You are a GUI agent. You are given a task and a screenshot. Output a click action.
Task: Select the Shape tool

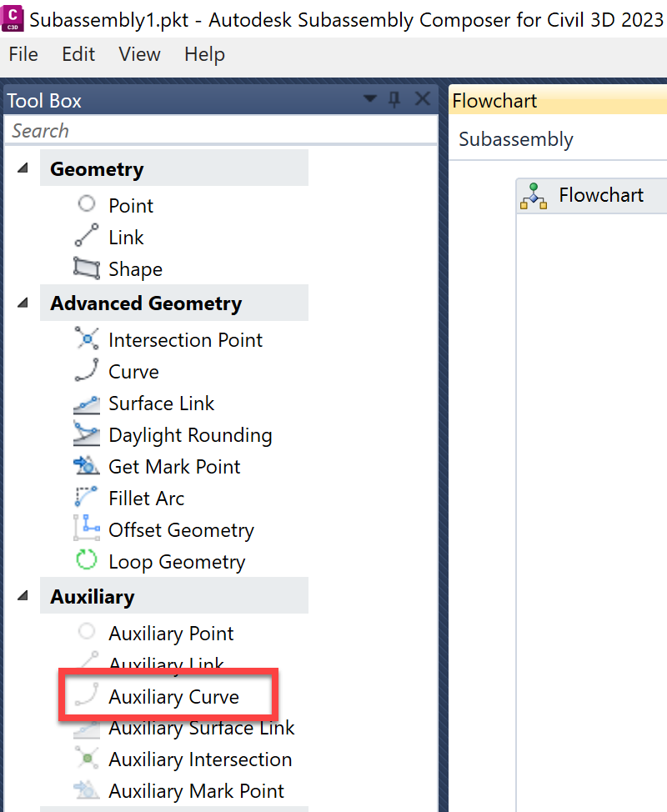[x=135, y=269]
